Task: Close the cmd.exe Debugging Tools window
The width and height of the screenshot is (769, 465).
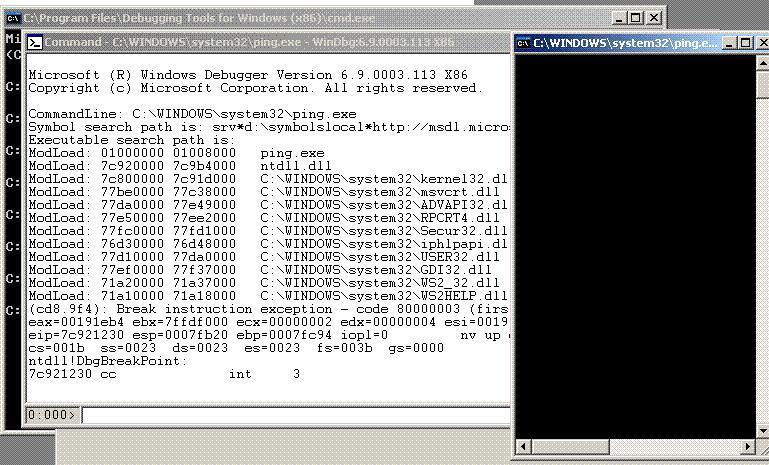Action: pos(654,18)
